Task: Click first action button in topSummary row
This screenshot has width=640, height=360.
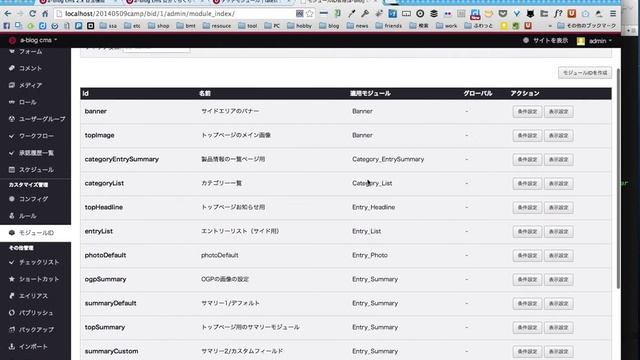Action: [527, 327]
